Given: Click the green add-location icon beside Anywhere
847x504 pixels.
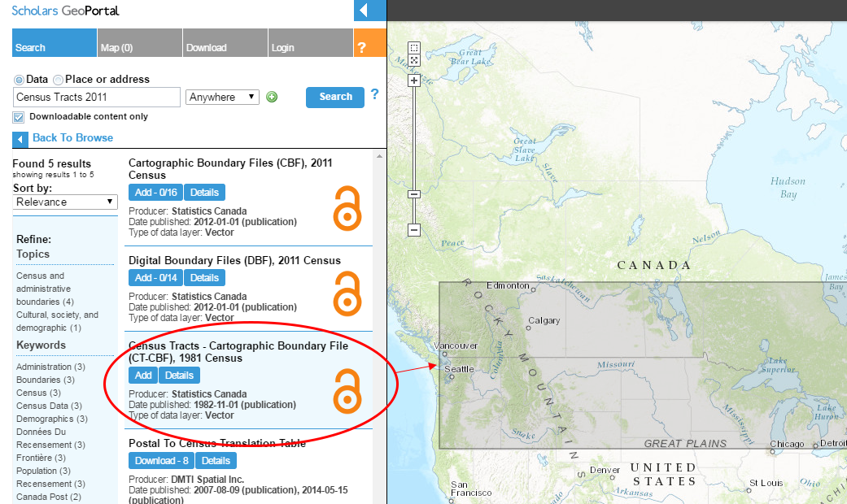Looking at the screenshot, I should click(x=272, y=97).
